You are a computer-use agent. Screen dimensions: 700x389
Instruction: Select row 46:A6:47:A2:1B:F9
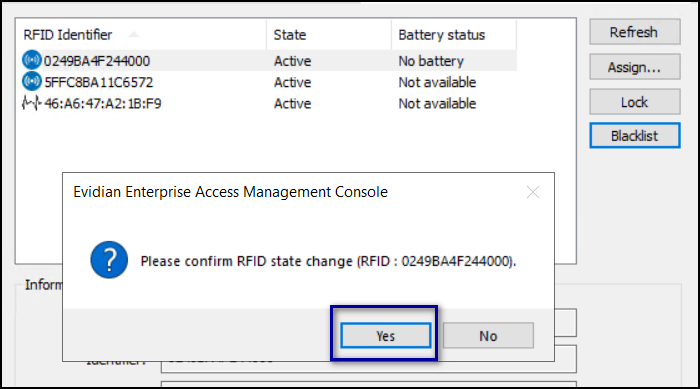coord(269,104)
